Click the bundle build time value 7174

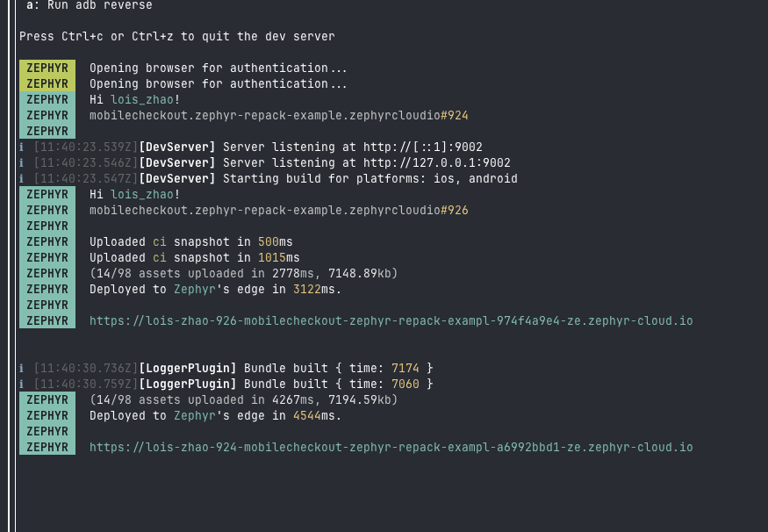405,369
